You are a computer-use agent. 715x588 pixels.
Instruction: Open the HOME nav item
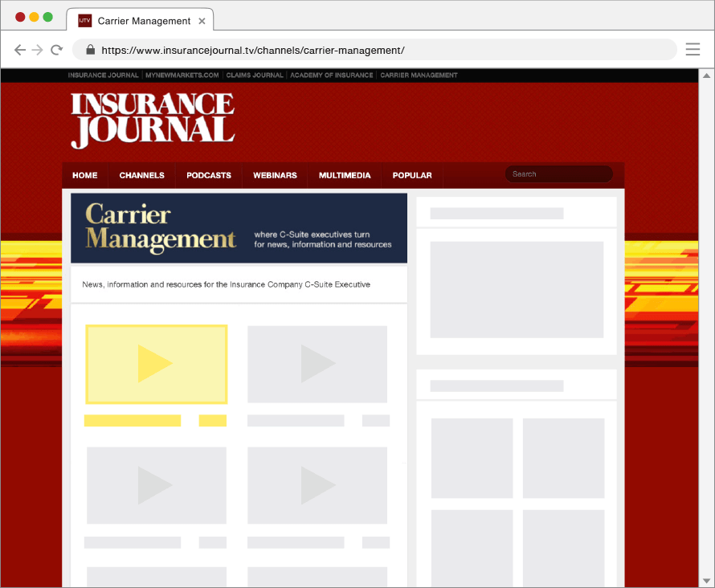84,175
